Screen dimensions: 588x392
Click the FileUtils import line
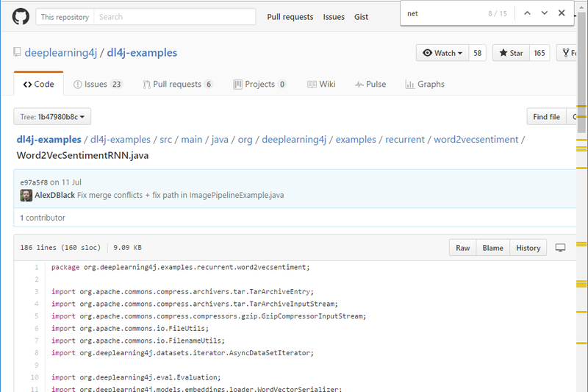click(130, 328)
